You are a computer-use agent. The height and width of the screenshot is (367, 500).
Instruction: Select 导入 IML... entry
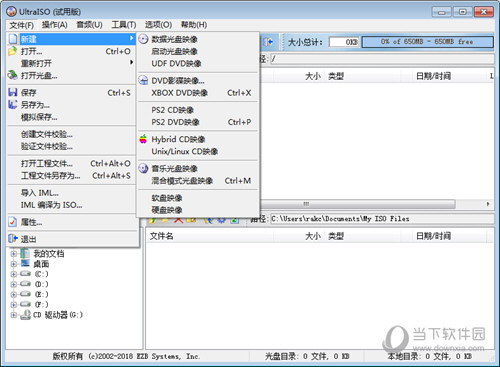(x=71, y=193)
